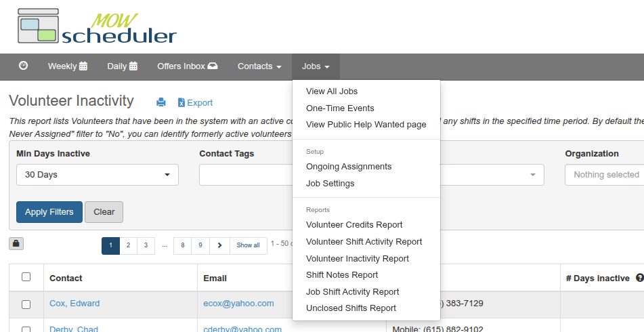Open the dashboard gauge icon in navbar

[x=24, y=66]
